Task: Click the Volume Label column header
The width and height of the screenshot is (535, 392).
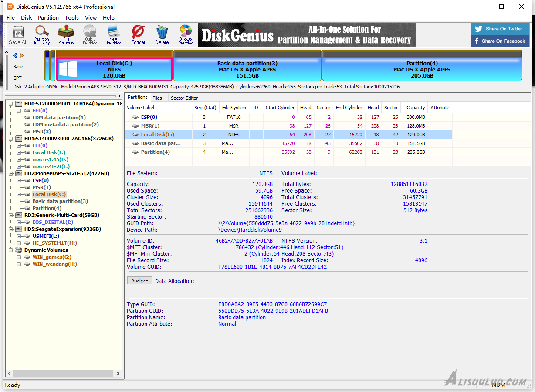Action: [x=159, y=108]
